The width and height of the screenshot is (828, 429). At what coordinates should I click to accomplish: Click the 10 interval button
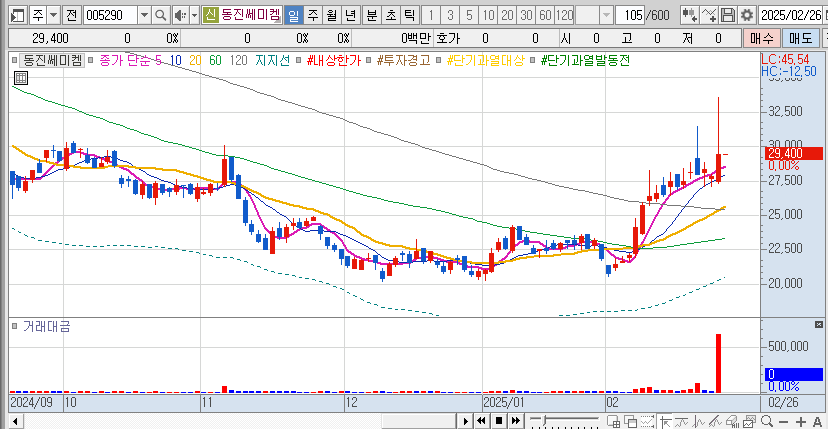coord(488,15)
